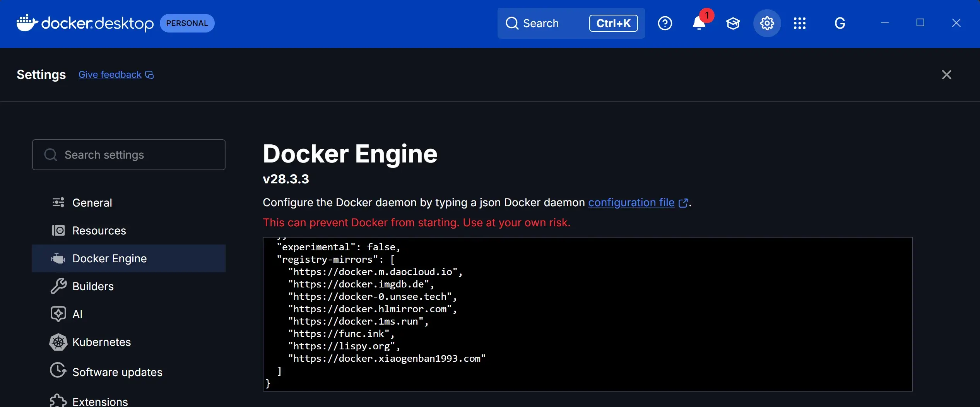The width and height of the screenshot is (980, 407).
Task: Click the external link icon after configuration file
Action: point(683,203)
